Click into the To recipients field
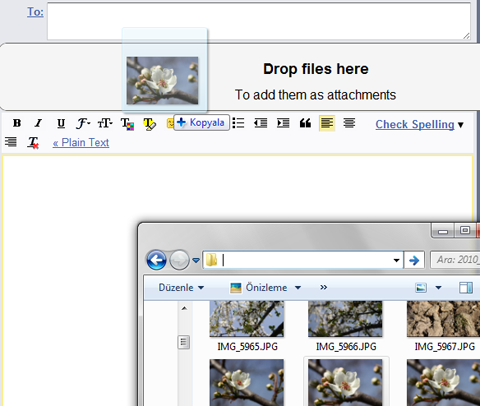 click(259, 21)
